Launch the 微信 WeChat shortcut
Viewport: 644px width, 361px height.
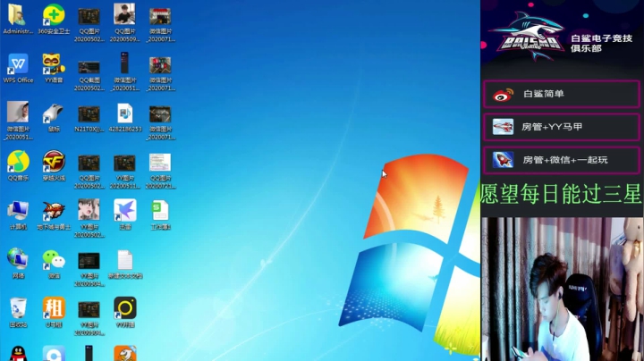click(x=54, y=264)
